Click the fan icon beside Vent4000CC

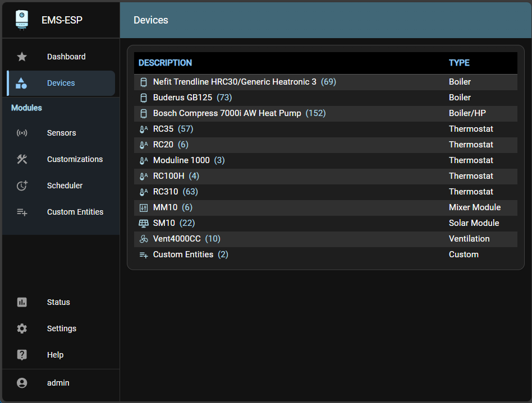coord(144,239)
